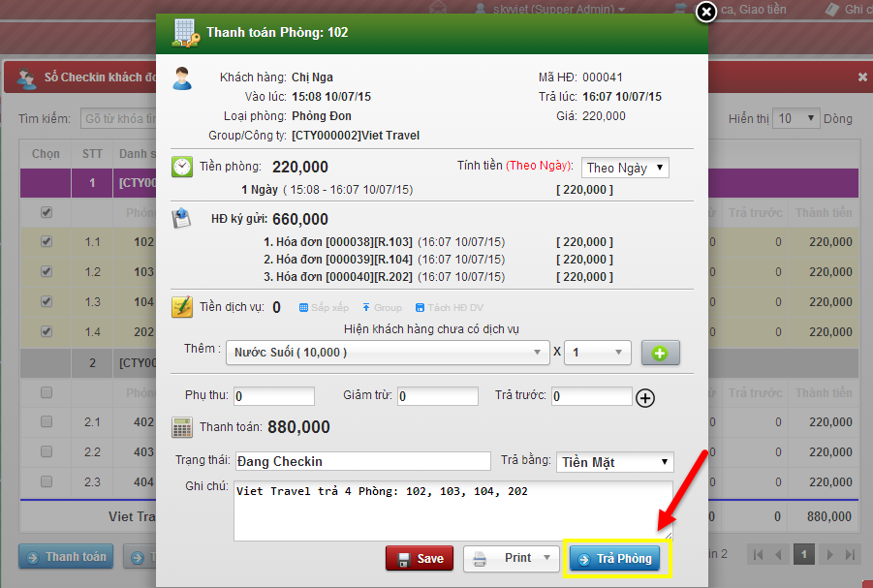This screenshot has height=588, width=873.
Task: Click the red Save button
Action: click(x=419, y=558)
